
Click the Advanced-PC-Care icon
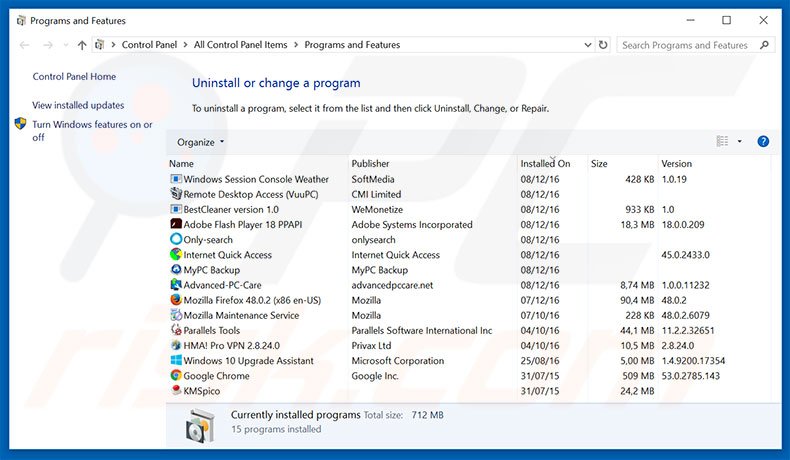(x=176, y=285)
